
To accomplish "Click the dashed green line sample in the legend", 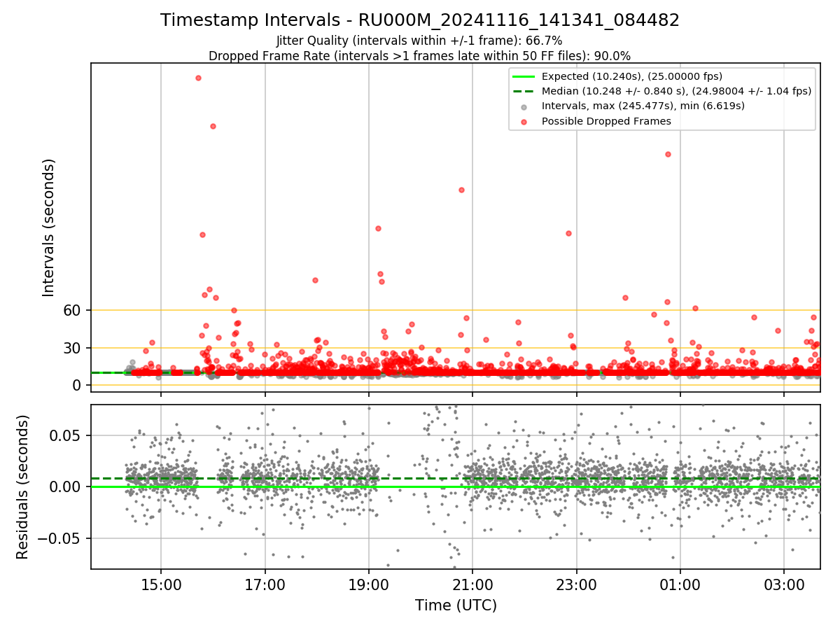I will pyautogui.click(x=524, y=91).
